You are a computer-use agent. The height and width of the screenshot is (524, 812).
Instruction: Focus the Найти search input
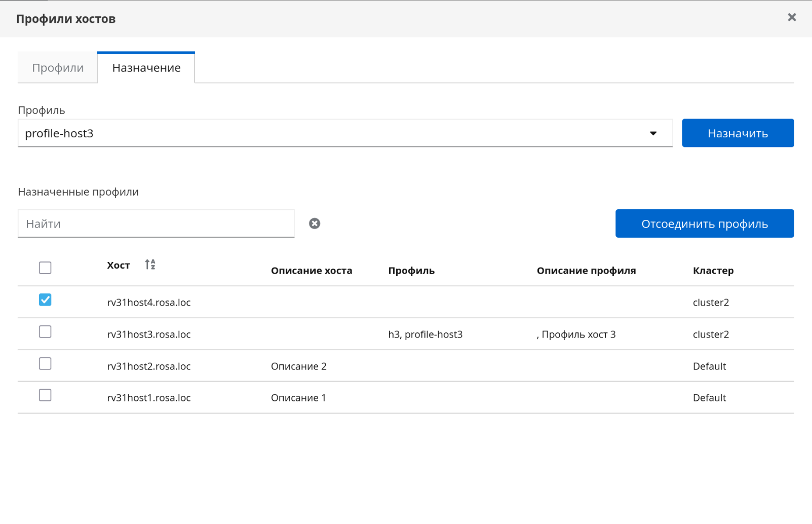pyautogui.click(x=156, y=223)
